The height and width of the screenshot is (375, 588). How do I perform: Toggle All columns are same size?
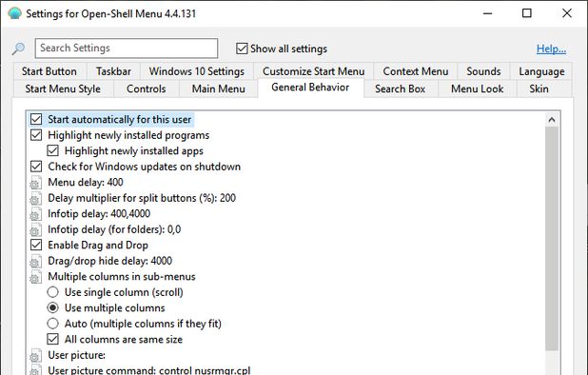pos(53,339)
